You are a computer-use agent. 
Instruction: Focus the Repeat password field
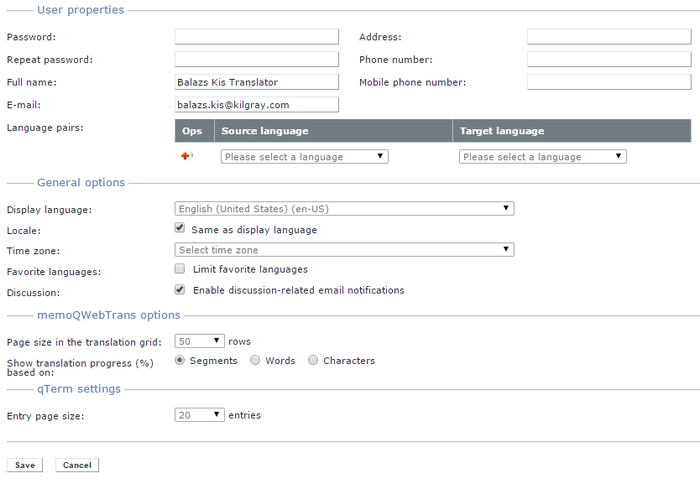tap(257, 60)
